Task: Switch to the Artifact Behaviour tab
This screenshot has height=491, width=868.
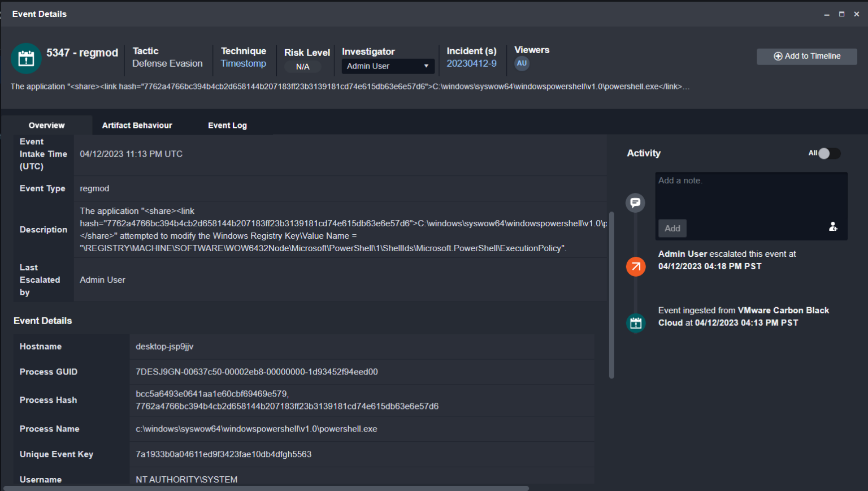Action: (x=137, y=126)
